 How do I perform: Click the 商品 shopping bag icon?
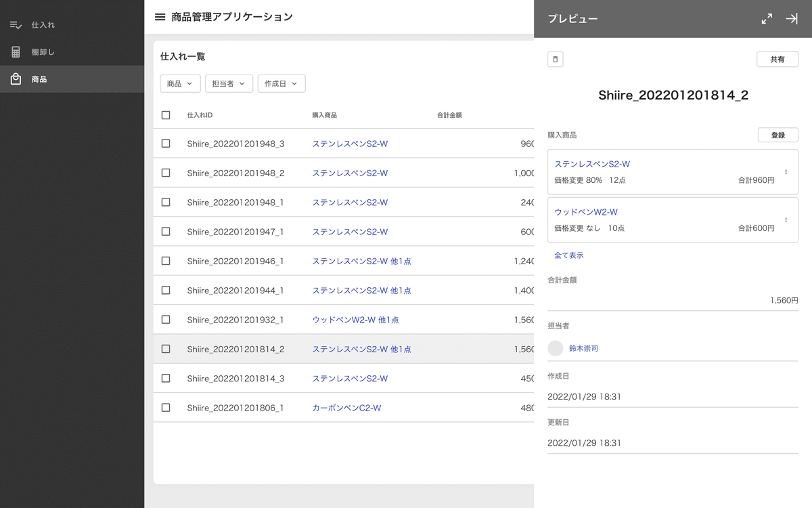[16, 79]
